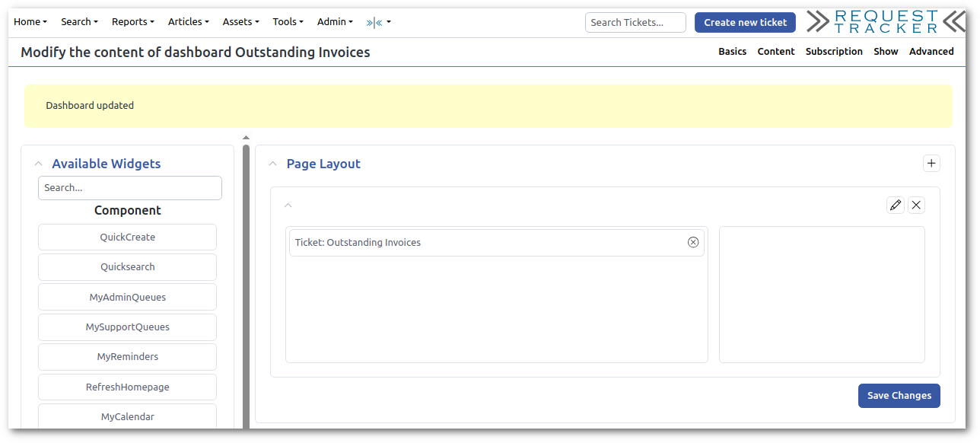
Task: Click the X icon to delete layout row
Action: 916,205
